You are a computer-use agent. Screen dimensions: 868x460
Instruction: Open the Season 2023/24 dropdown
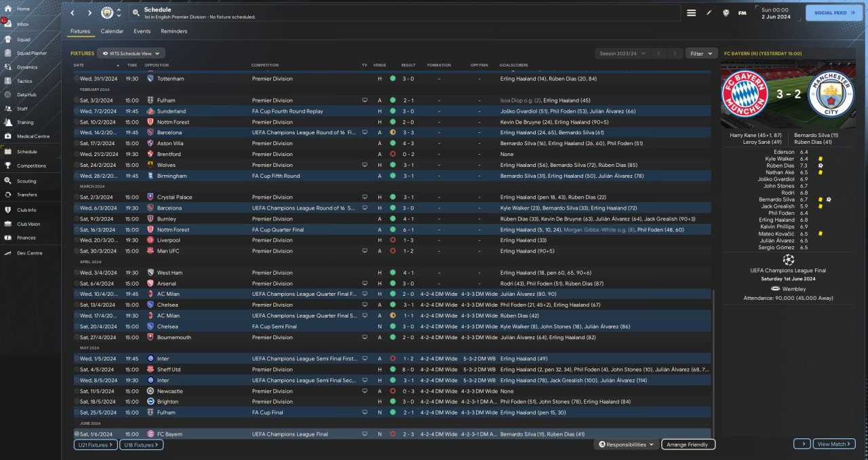point(621,53)
